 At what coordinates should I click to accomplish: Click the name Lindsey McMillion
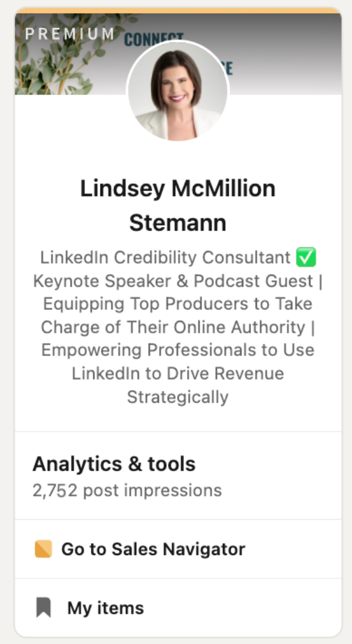pos(178,189)
